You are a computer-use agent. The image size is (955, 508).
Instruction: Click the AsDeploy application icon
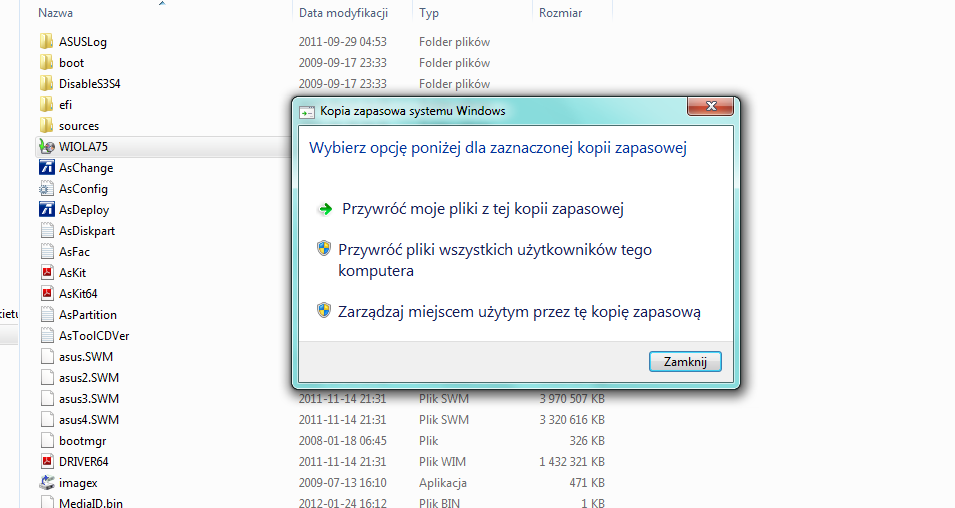[46, 210]
